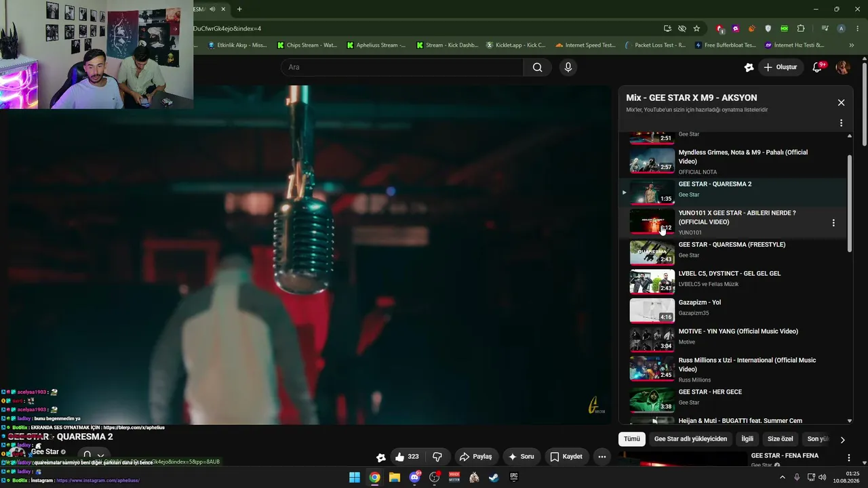Open options for GEE STAR - FENA FENA
The image size is (868, 488).
click(848, 458)
